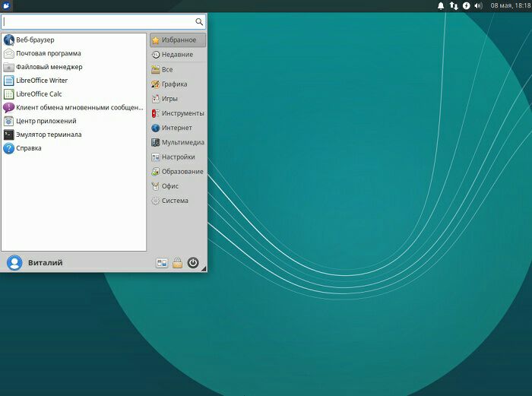The height and width of the screenshot is (396, 532).
Task: Open Почтовая программа
Action: pyautogui.click(x=74, y=54)
